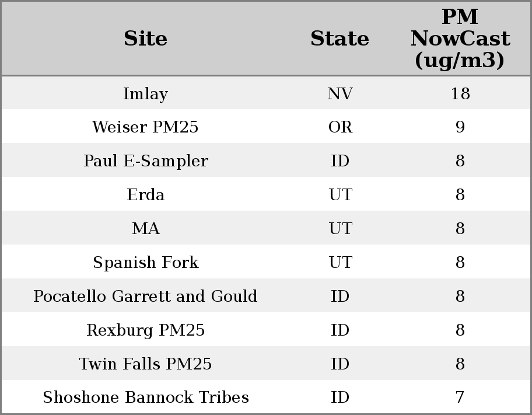Click the State column header
Screen dimensions: 532x415
tap(339, 39)
